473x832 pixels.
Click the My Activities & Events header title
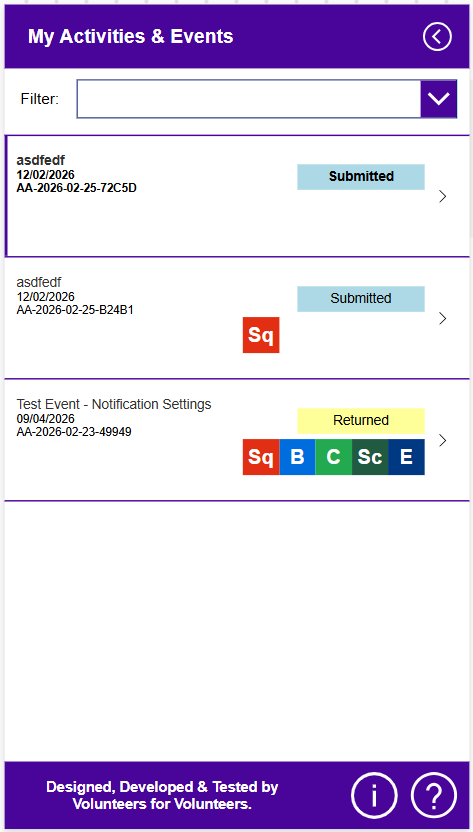(131, 37)
